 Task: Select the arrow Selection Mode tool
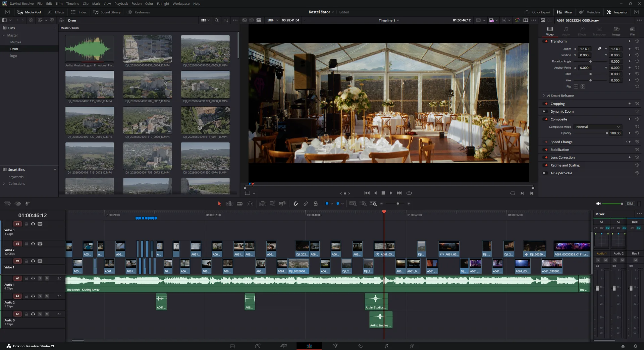219,203
